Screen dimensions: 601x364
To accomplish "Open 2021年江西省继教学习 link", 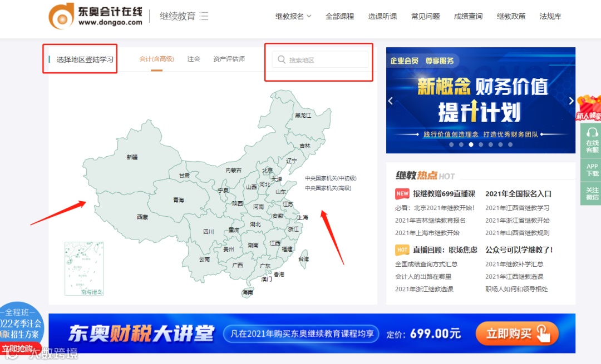I will [x=517, y=208].
